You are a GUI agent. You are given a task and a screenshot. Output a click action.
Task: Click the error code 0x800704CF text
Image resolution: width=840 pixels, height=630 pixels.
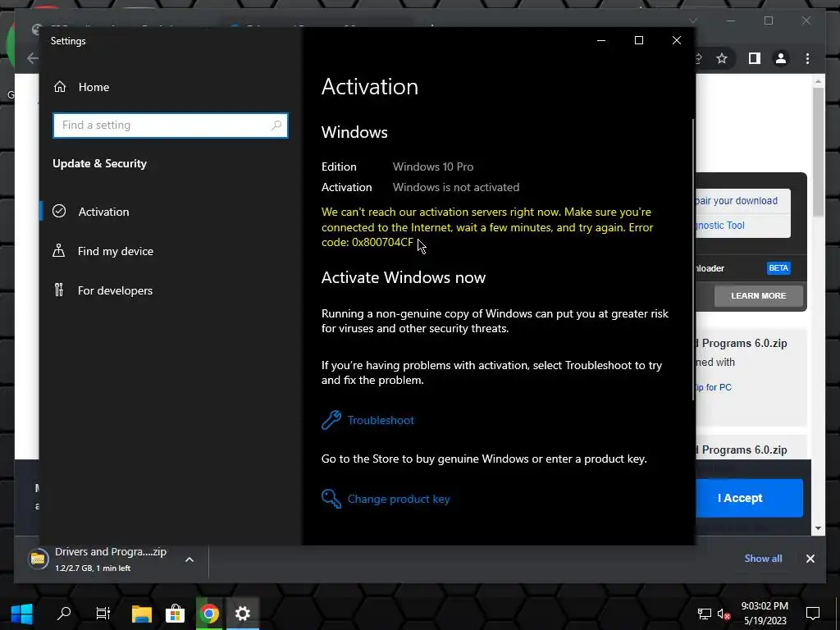coord(382,242)
